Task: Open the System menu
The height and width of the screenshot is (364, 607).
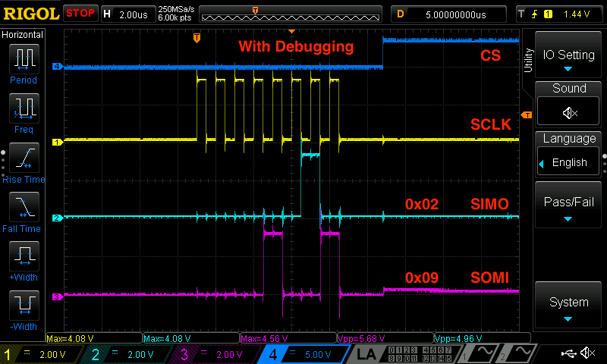Action: 568,305
